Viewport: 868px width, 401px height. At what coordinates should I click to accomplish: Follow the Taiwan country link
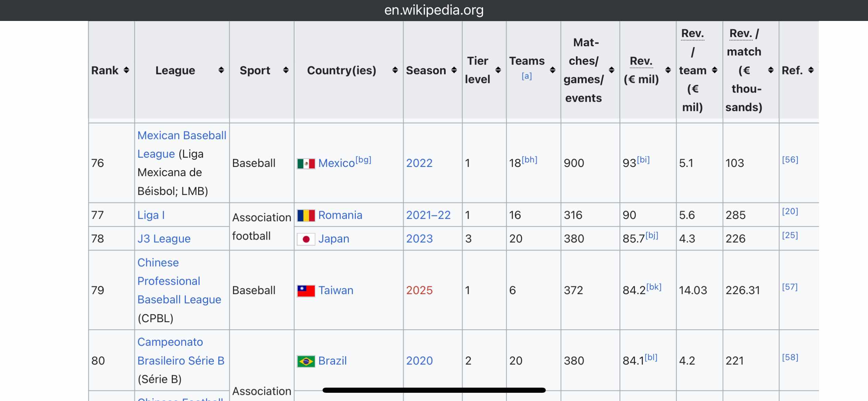tap(336, 291)
